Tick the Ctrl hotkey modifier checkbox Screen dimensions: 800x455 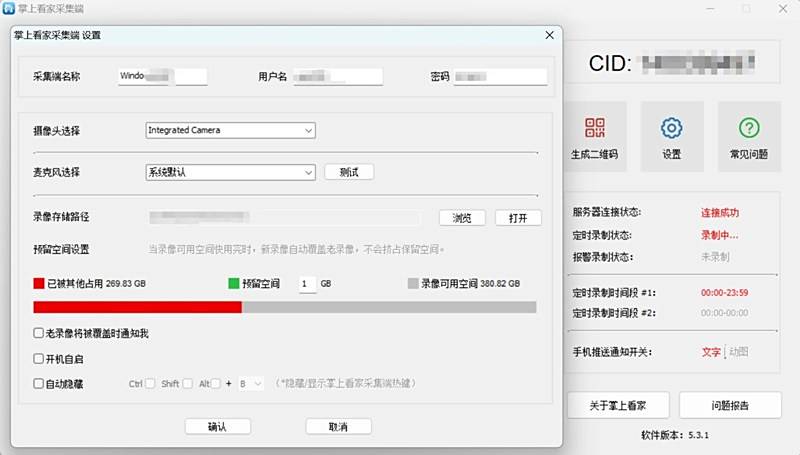pos(151,383)
